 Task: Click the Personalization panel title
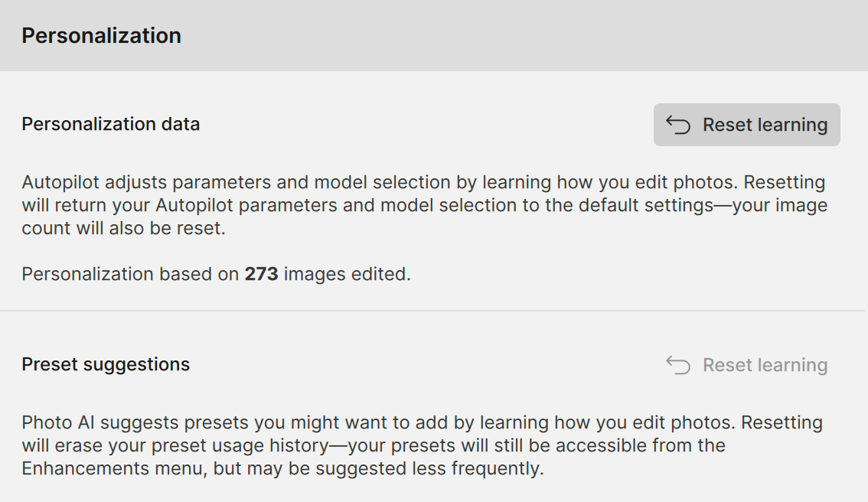(x=101, y=35)
